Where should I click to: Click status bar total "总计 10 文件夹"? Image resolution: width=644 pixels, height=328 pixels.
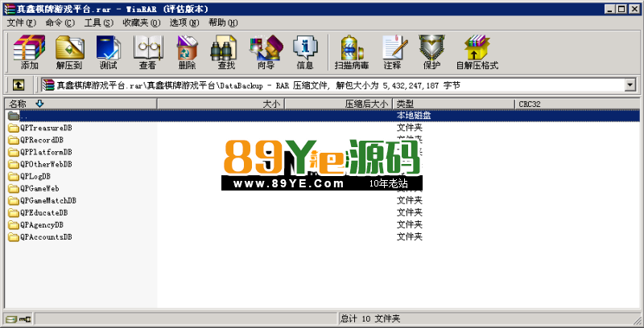[x=370, y=318]
